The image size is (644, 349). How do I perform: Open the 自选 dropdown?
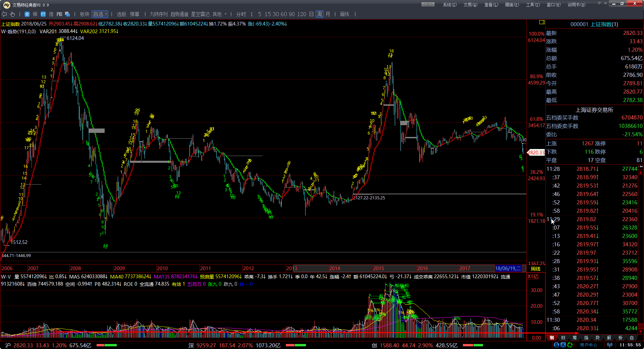point(100,14)
